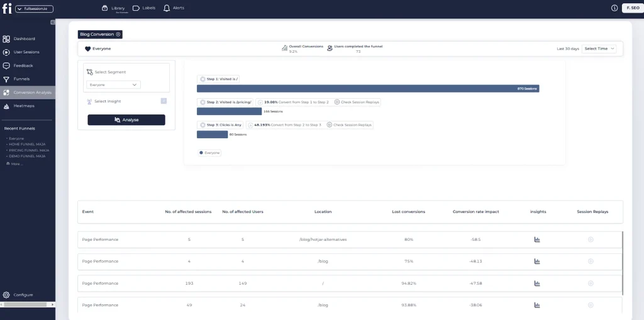Image resolution: width=644 pixels, height=320 pixels.
Task: Play session replay for -38.06 row
Action: point(591,305)
